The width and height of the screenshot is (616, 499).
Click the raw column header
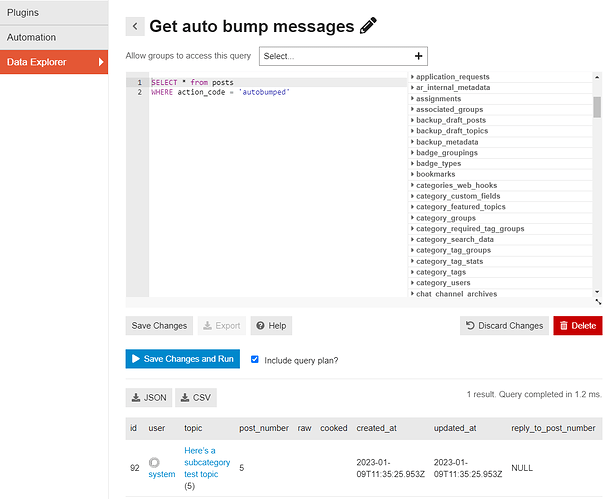click(304, 428)
